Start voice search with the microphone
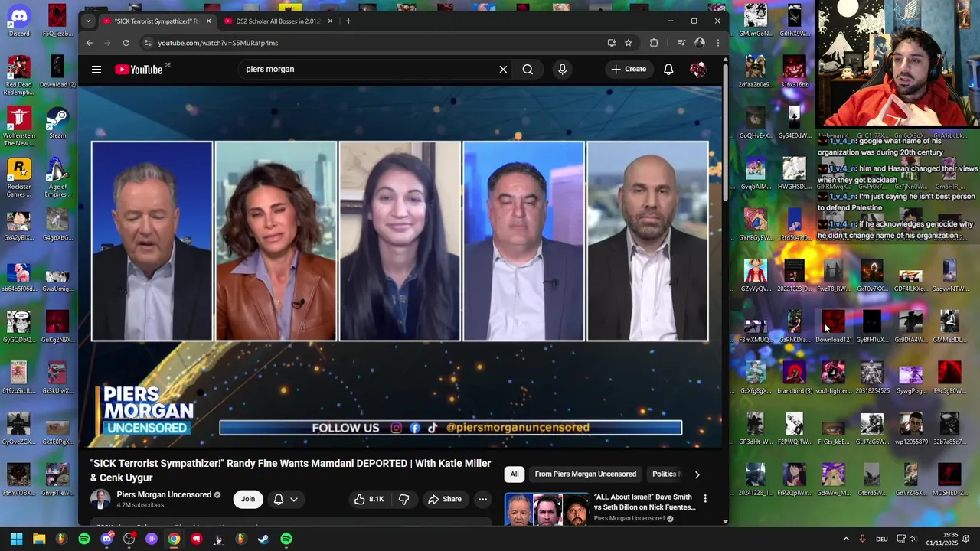The width and height of the screenshot is (980, 551). [x=562, y=70]
